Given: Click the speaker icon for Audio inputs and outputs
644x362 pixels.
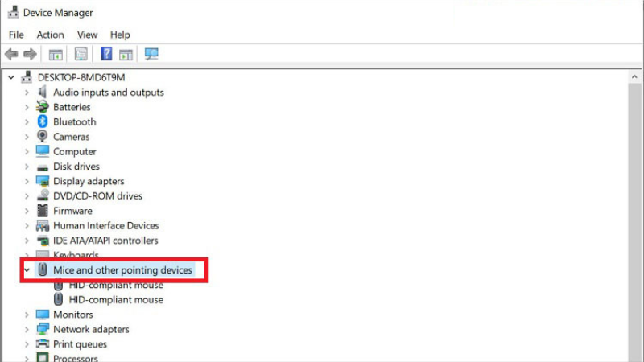Looking at the screenshot, I should click(x=42, y=92).
